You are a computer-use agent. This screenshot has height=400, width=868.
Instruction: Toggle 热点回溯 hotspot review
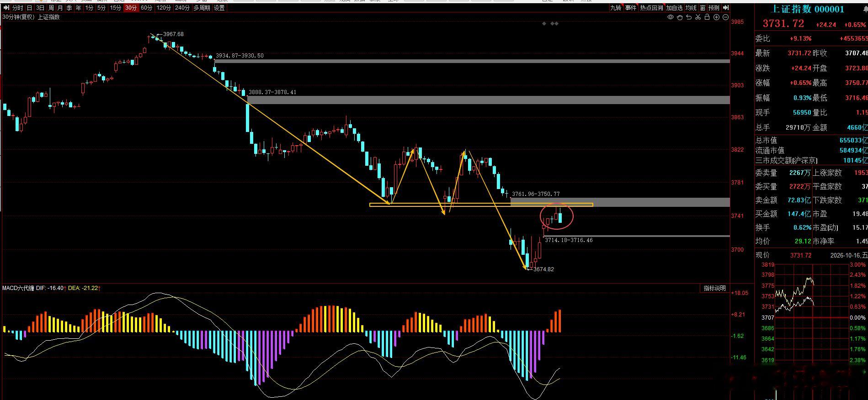pos(651,8)
